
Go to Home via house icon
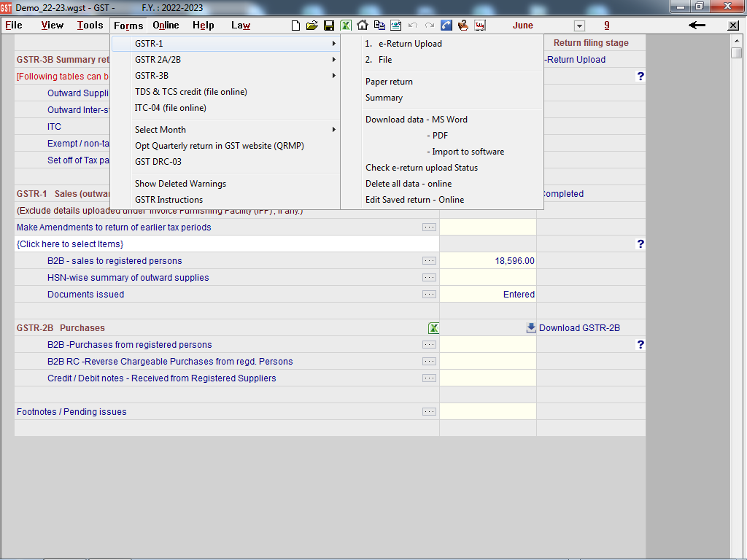[363, 26]
